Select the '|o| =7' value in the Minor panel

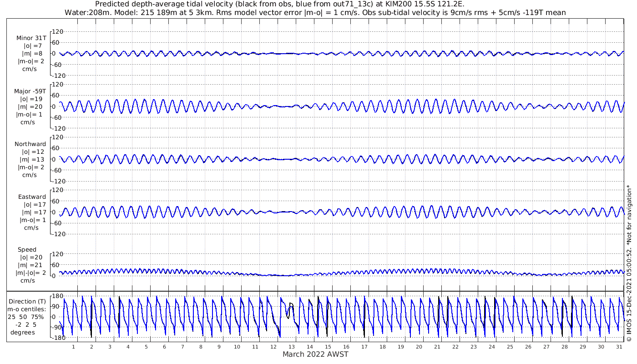(33, 46)
